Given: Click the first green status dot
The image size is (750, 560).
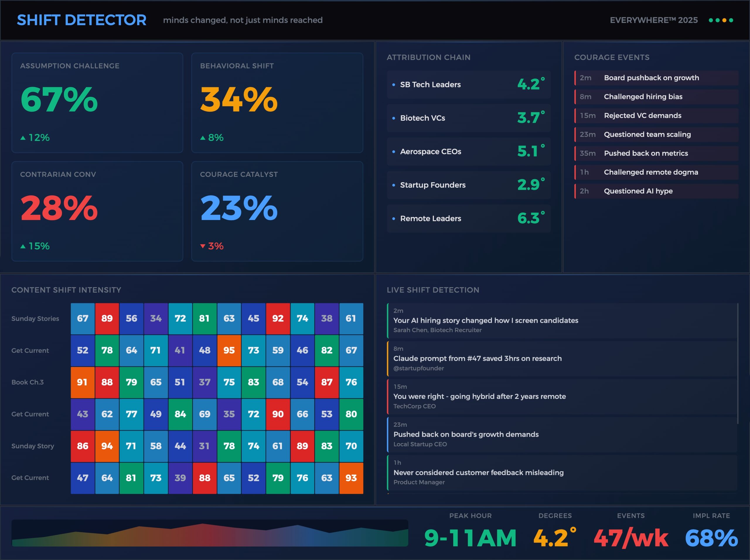Looking at the screenshot, I should [711, 20].
